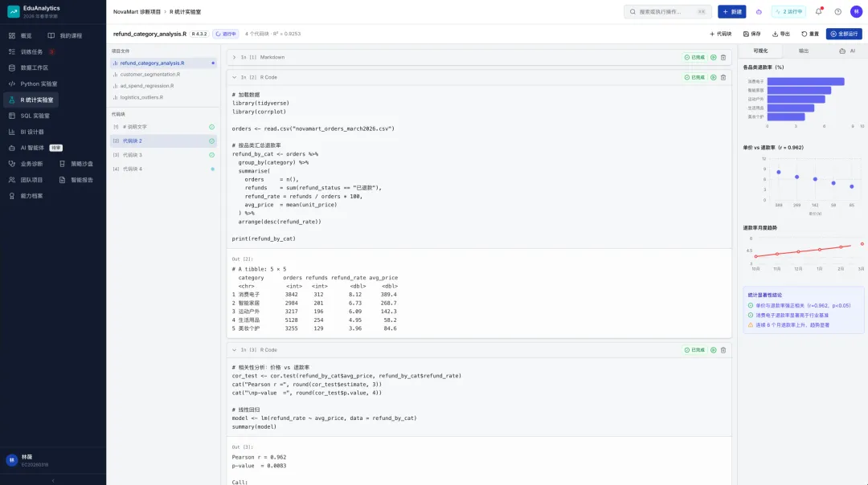Click the 新建 button

pos(732,11)
